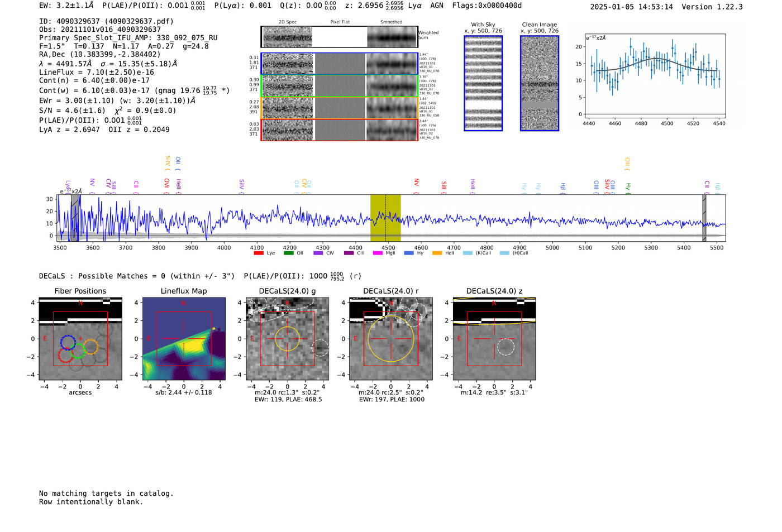
Task: Select the blue-bordered 2D spectrum row
Action: pos(340,64)
